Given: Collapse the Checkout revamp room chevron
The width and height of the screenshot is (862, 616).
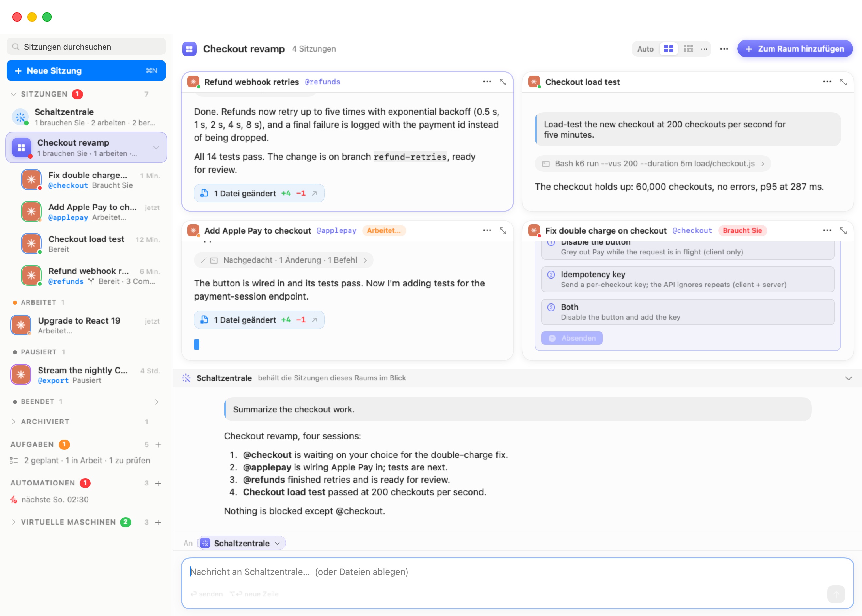Looking at the screenshot, I should pyautogui.click(x=156, y=147).
